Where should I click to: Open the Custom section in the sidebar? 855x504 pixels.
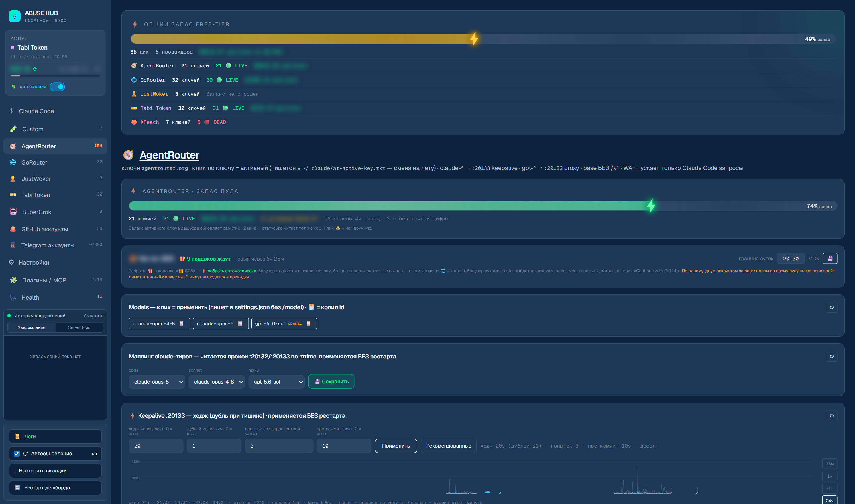pos(55,129)
